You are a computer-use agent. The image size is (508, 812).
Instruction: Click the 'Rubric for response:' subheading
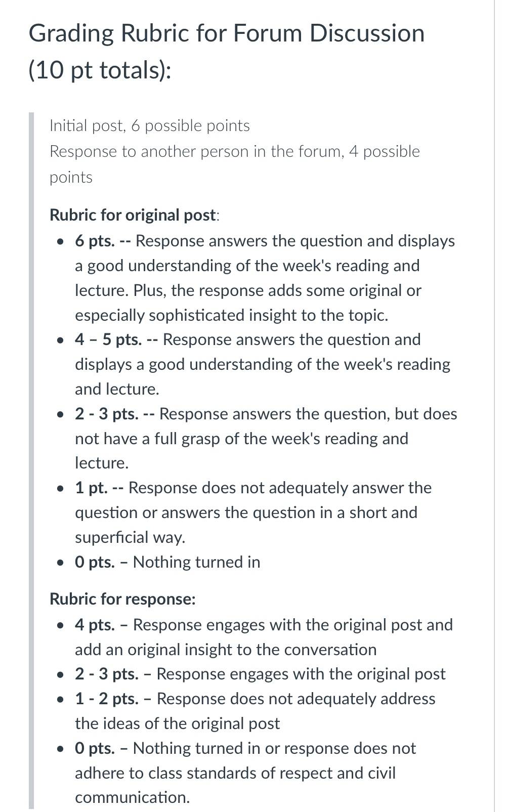click(x=122, y=599)
